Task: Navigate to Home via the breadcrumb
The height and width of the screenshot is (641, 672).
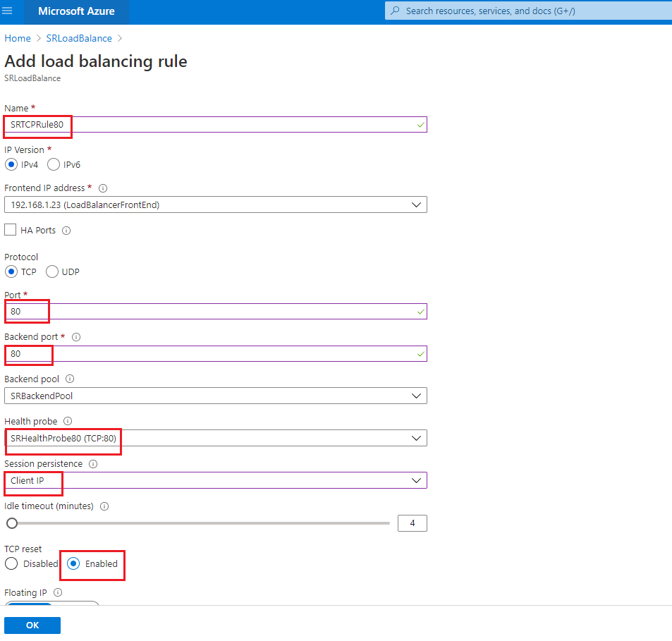Action: pyautogui.click(x=17, y=38)
